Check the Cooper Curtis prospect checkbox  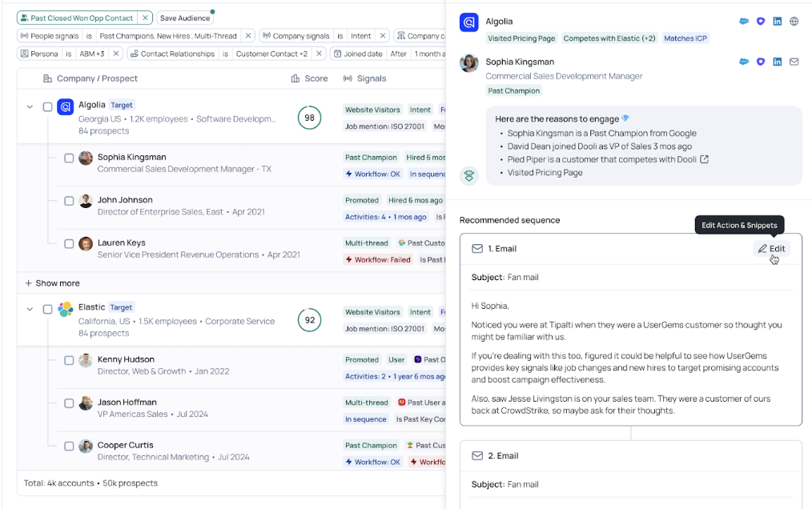click(x=69, y=446)
